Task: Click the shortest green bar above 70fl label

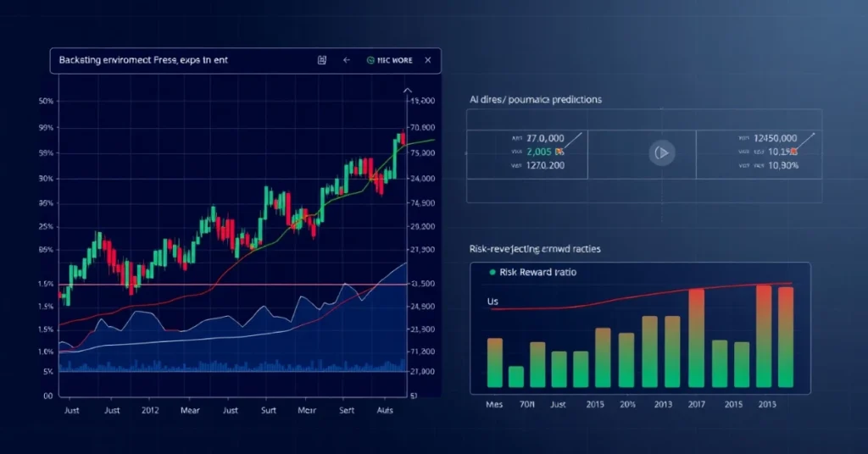Action: click(516, 376)
